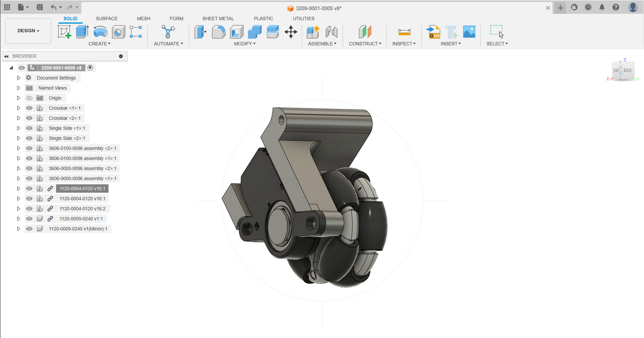The width and height of the screenshot is (644, 338).
Task: Open the MODIFY dropdown menu
Action: 245,43
